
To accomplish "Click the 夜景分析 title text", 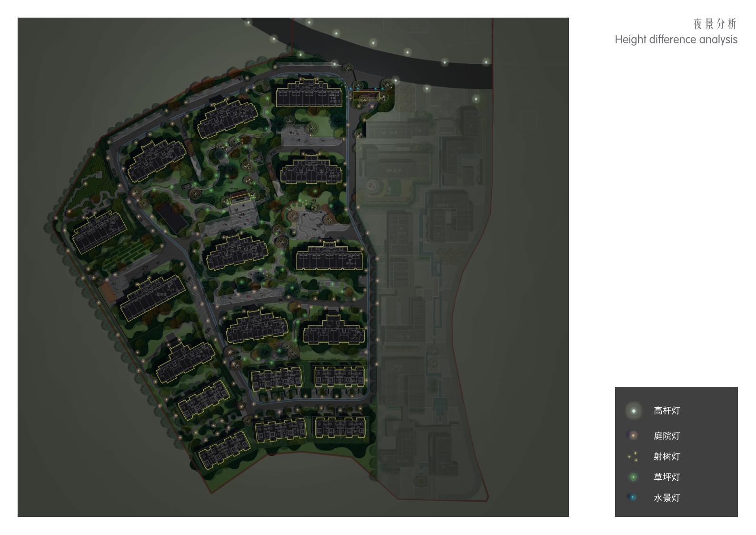I will click(715, 24).
